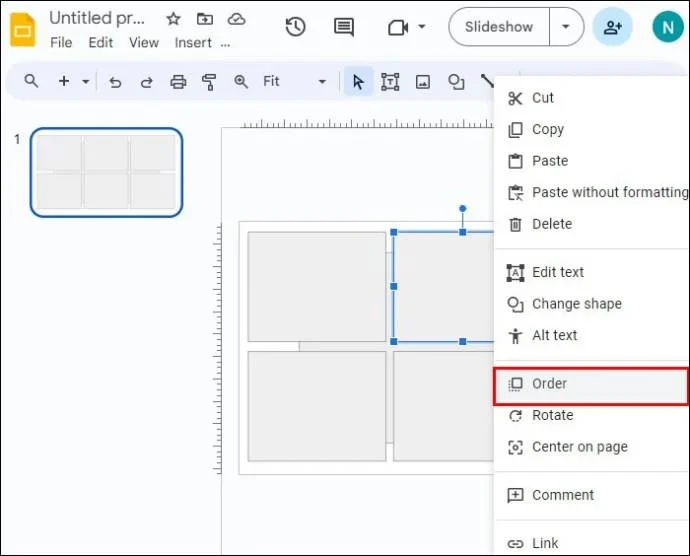Screen dimensions: 690x556
Task: Click the top-left gray rectangle on slide
Action: click(x=317, y=287)
